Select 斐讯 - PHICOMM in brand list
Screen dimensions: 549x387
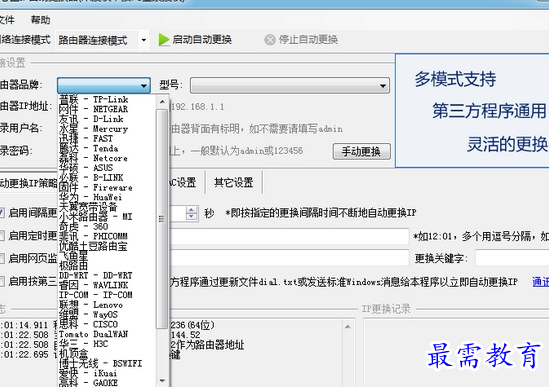[106, 236]
